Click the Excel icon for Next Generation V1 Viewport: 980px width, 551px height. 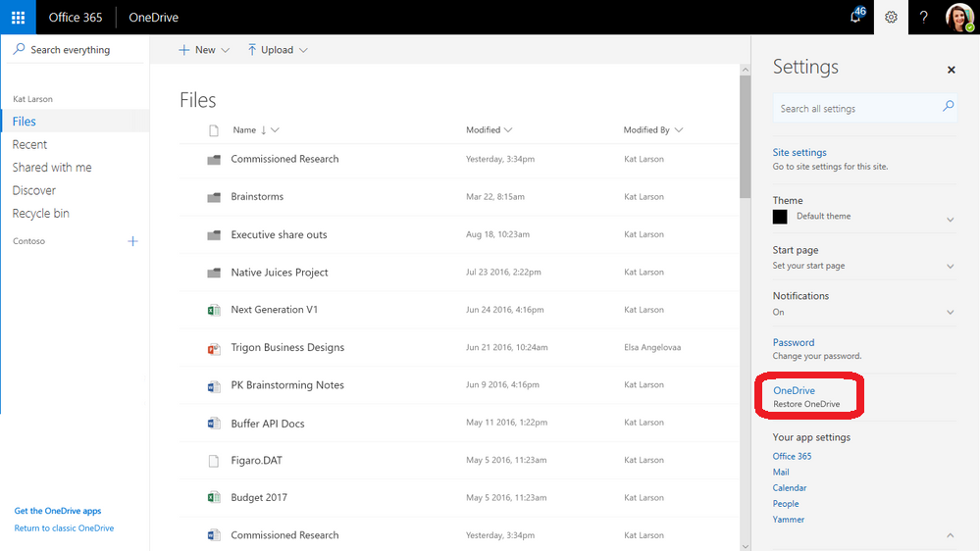point(214,310)
